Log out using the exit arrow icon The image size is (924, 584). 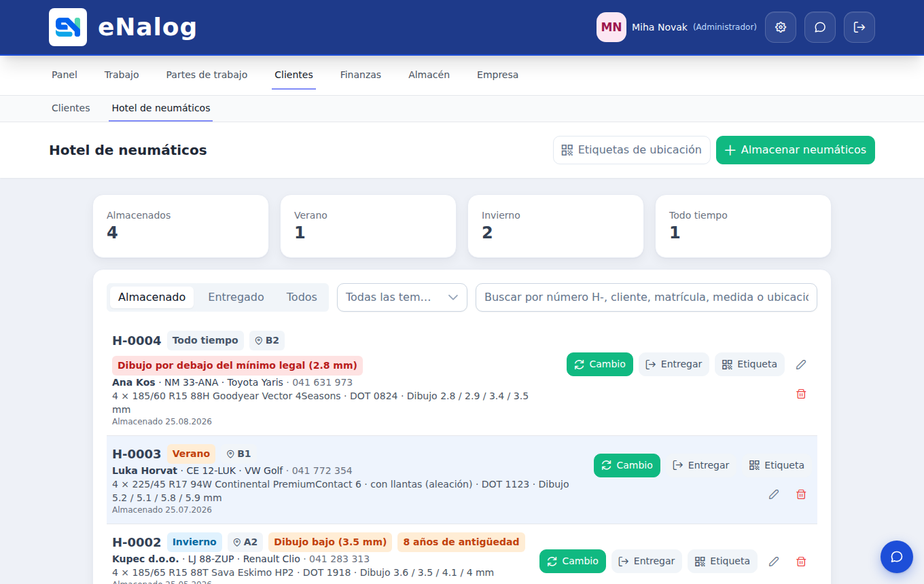(859, 27)
